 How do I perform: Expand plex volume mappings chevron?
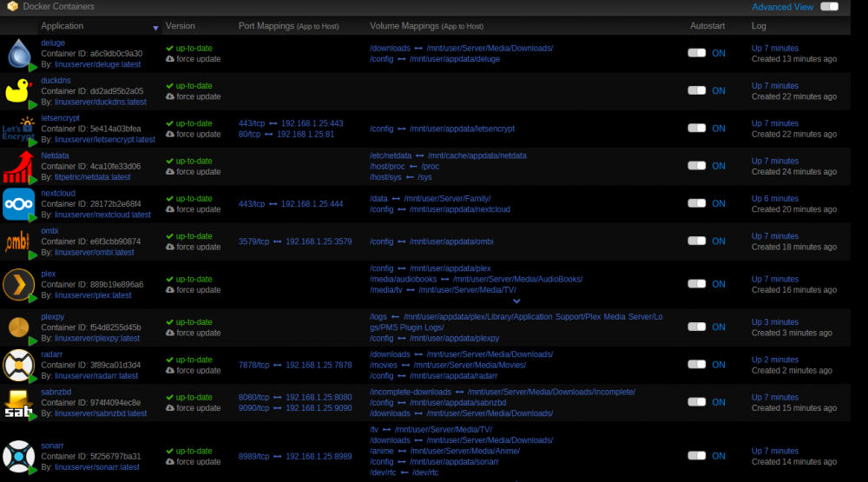(516, 301)
